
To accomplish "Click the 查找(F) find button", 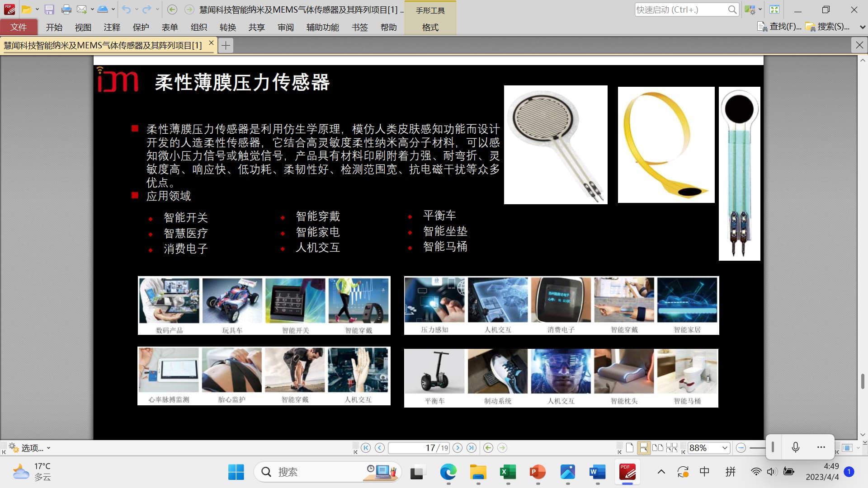I will point(779,27).
